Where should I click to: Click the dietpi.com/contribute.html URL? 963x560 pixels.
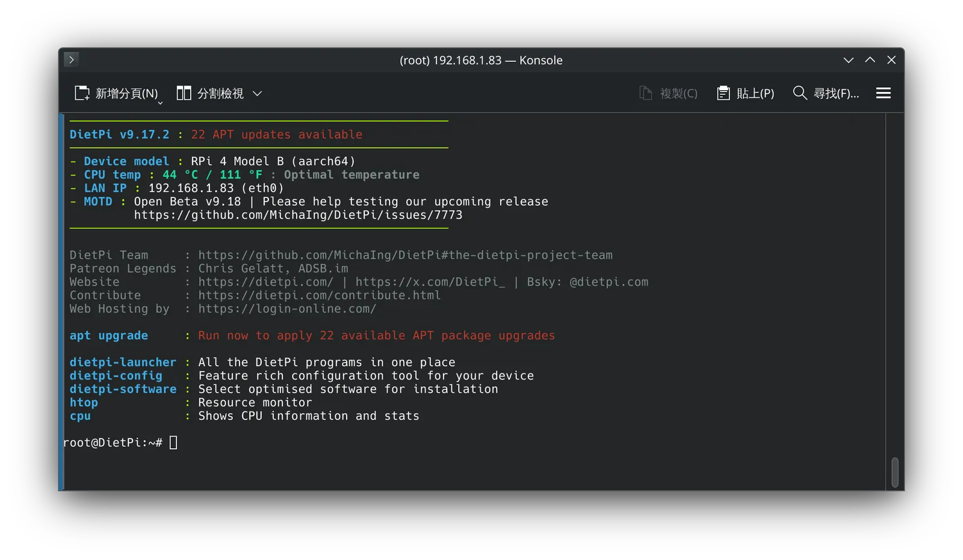pos(319,295)
